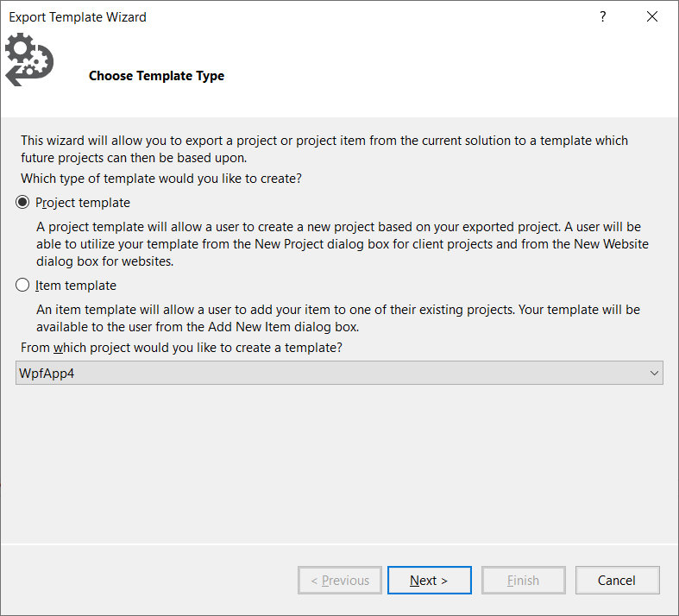Click the wizard introduction paragraph text
This screenshot has height=616, width=679.
324,148
